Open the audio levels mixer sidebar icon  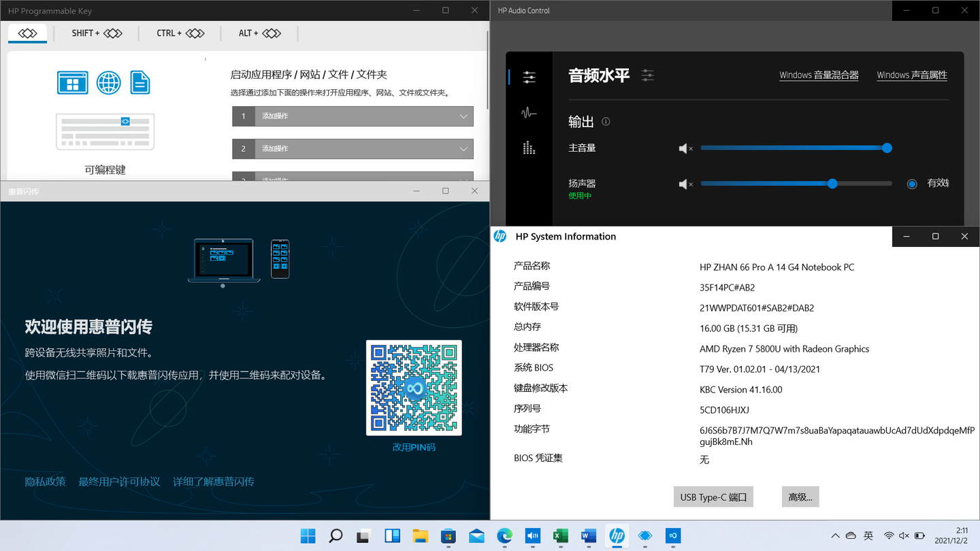(529, 78)
